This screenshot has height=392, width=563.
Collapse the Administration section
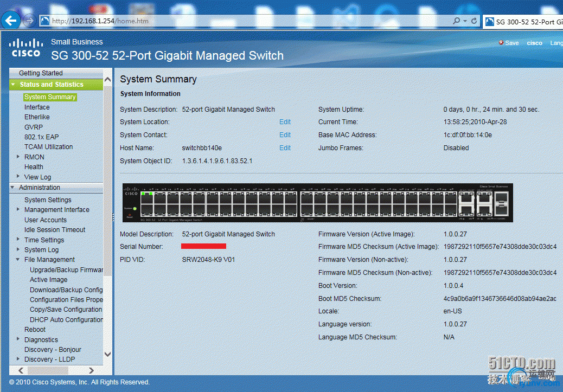tap(12, 188)
